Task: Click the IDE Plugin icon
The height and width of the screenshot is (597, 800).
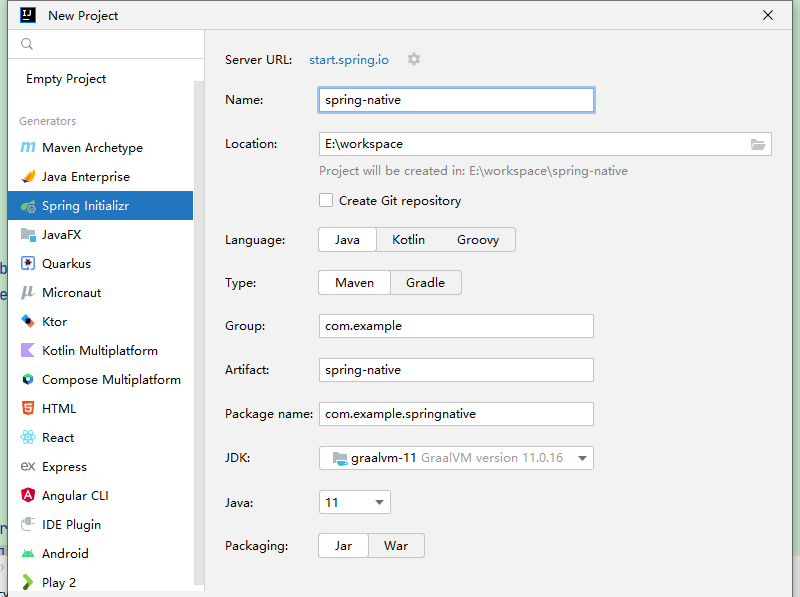Action: (x=28, y=524)
